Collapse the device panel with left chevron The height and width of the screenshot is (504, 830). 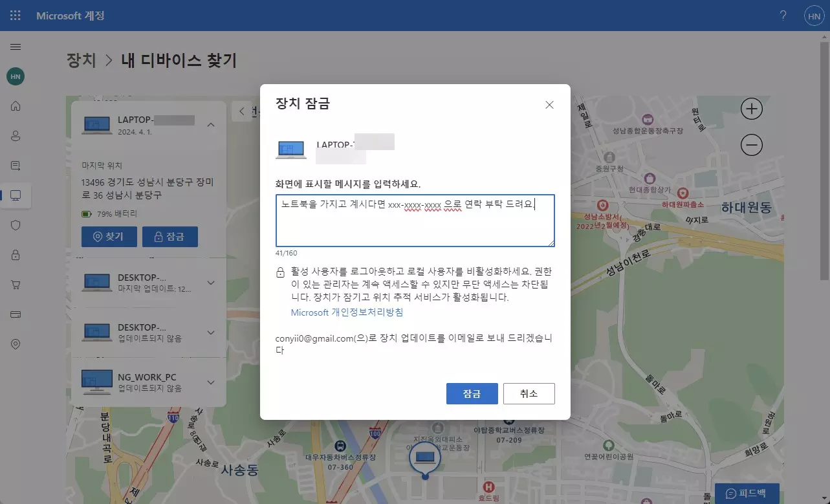point(242,111)
